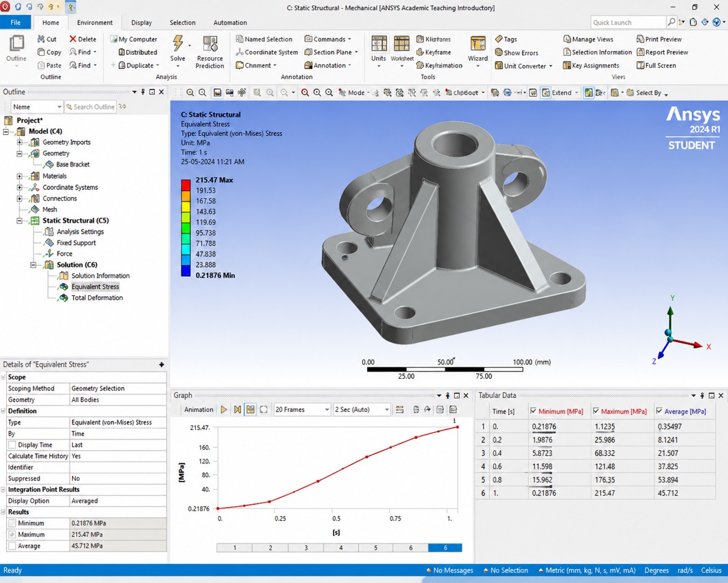Expand the Materials tree node

click(x=19, y=176)
